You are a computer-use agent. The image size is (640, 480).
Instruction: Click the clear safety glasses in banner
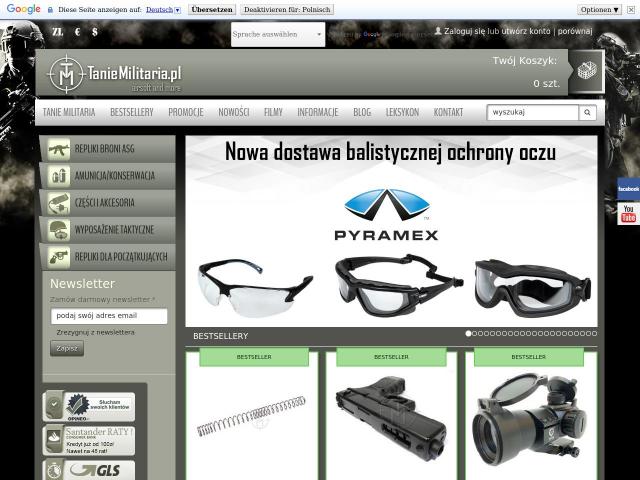coord(254,287)
